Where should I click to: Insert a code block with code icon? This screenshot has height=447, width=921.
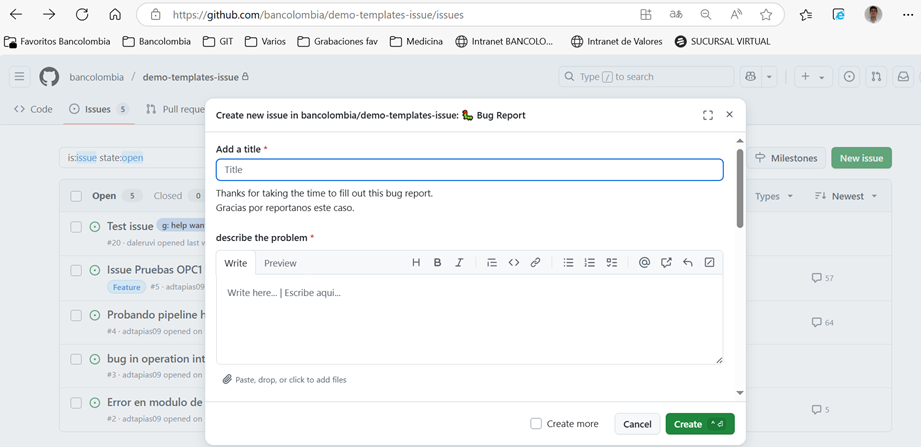click(514, 263)
